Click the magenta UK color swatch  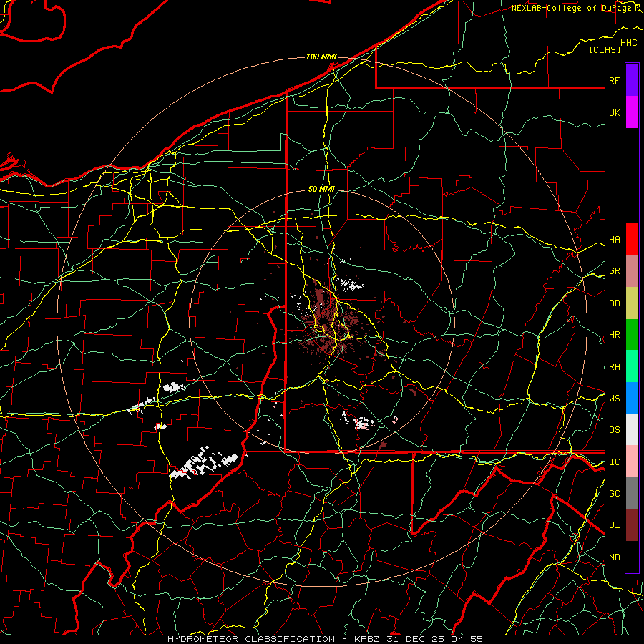pos(632,112)
